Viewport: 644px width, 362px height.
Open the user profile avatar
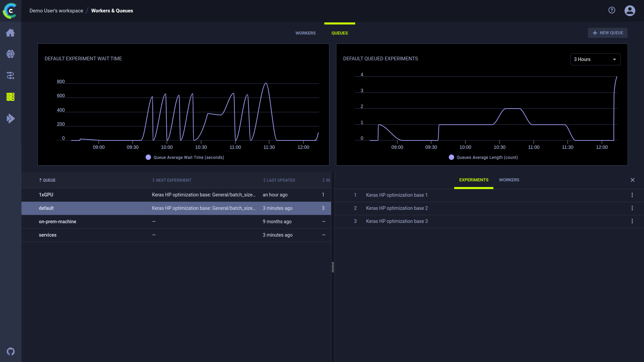click(630, 11)
